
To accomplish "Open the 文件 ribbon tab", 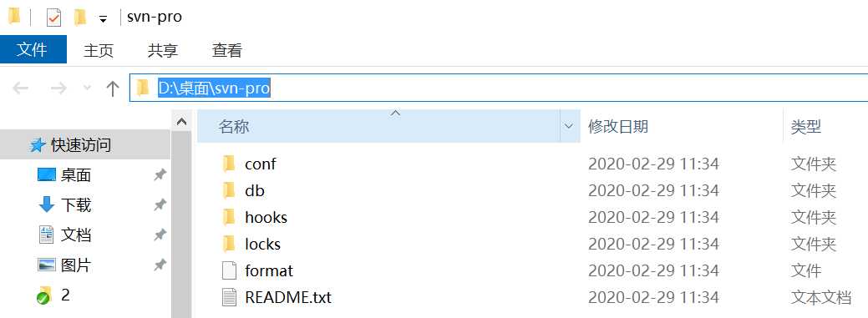I will click(33, 50).
